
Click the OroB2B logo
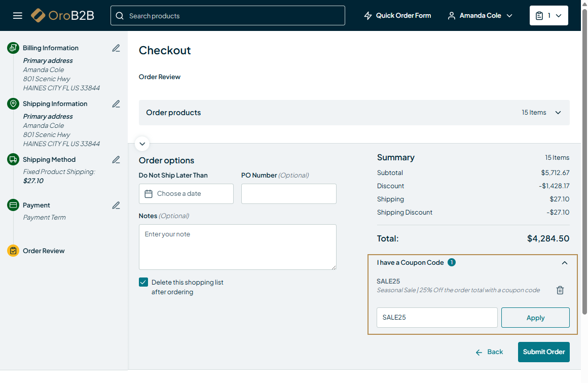point(63,16)
